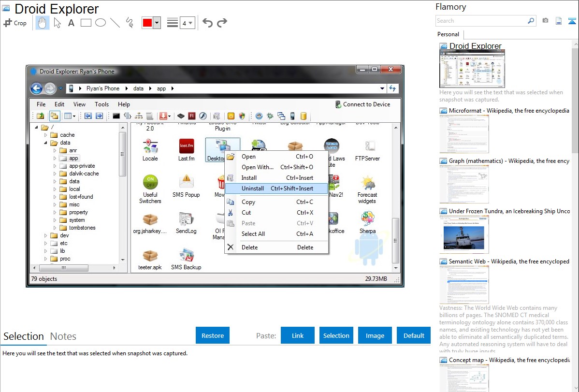The height and width of the screenshot is (392, 579).
Task: Click the red annotation color swatch
Action: tap(147, 23)
